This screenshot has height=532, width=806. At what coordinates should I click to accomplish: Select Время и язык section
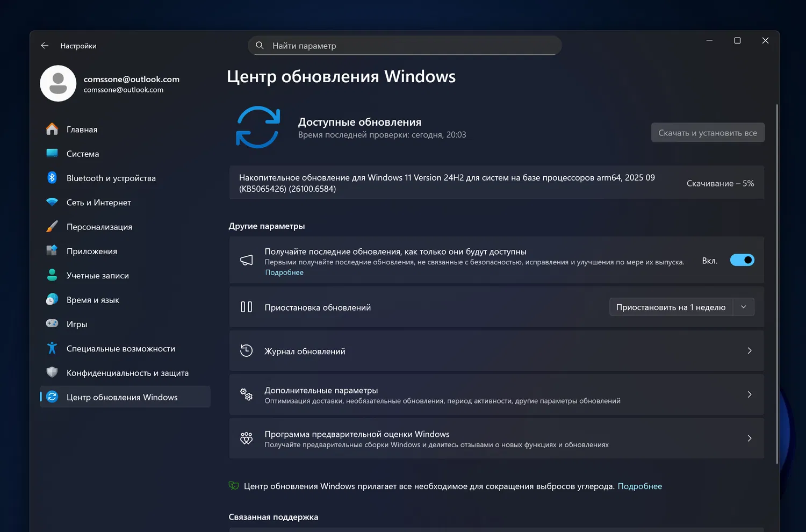(x=125, y=300)
